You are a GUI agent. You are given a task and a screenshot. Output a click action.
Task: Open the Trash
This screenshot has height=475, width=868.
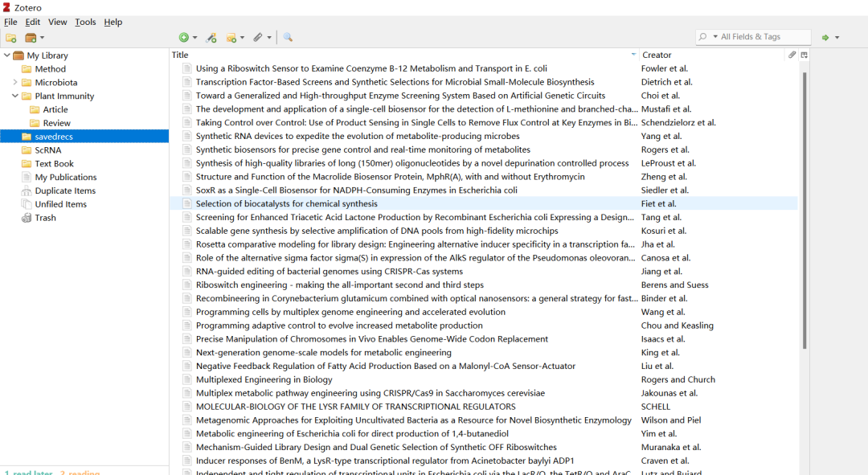click(x=45, y=218)
